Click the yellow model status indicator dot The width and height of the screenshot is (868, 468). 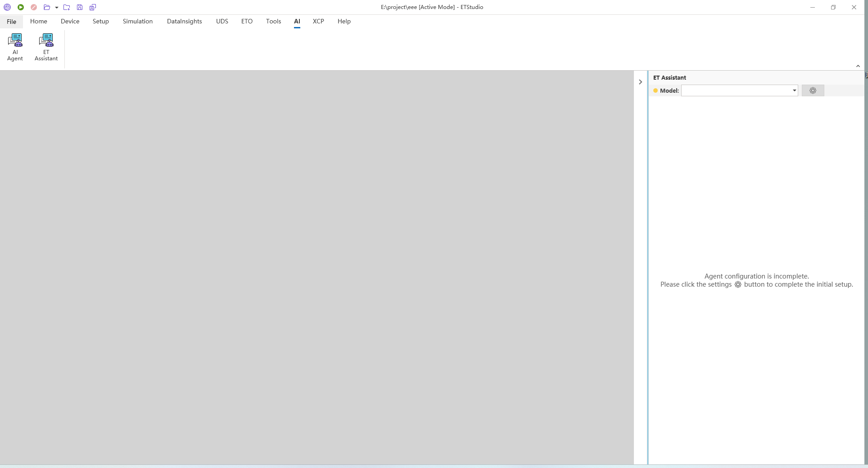coord(656,90)
